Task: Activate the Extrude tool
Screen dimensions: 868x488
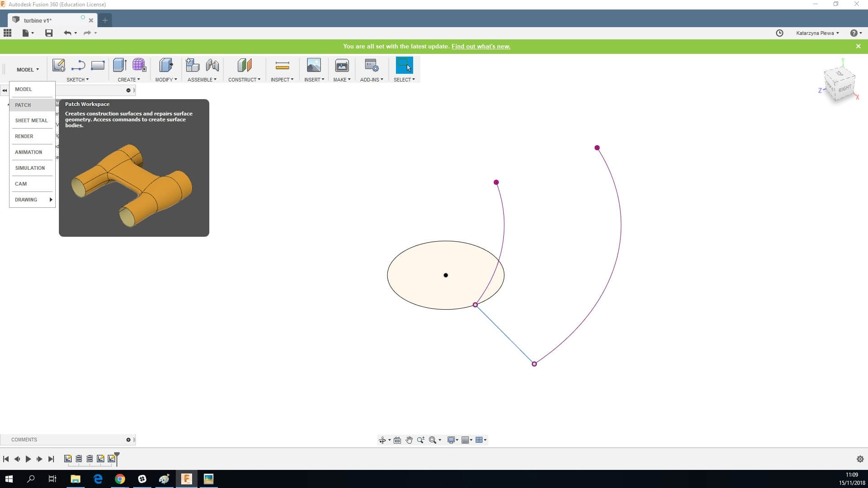Action: pyautogui.click(x=120, y=65)
